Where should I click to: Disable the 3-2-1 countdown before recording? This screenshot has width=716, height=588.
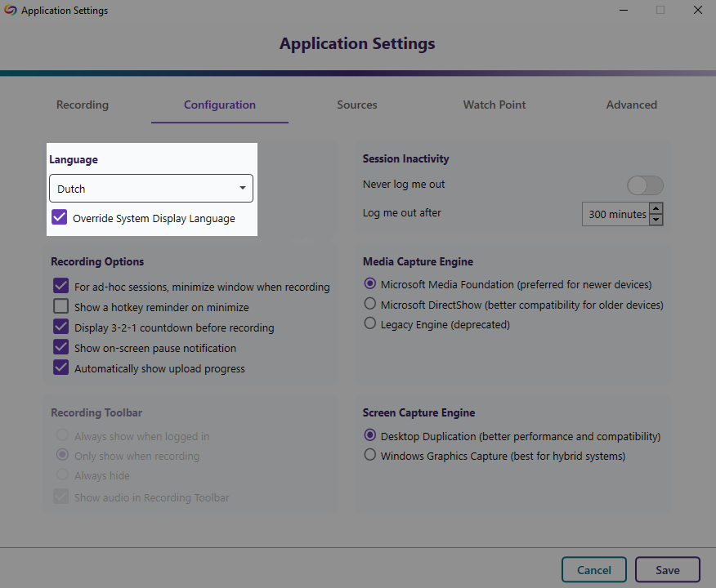coord(60,326)
